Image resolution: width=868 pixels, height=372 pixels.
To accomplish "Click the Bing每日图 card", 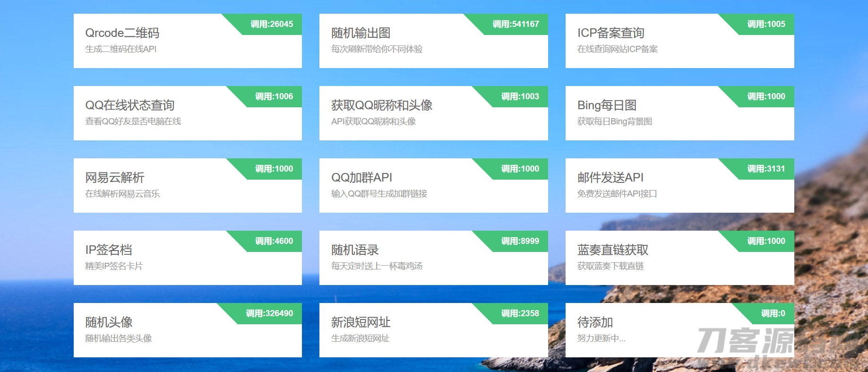I will (x=679, y=113).
